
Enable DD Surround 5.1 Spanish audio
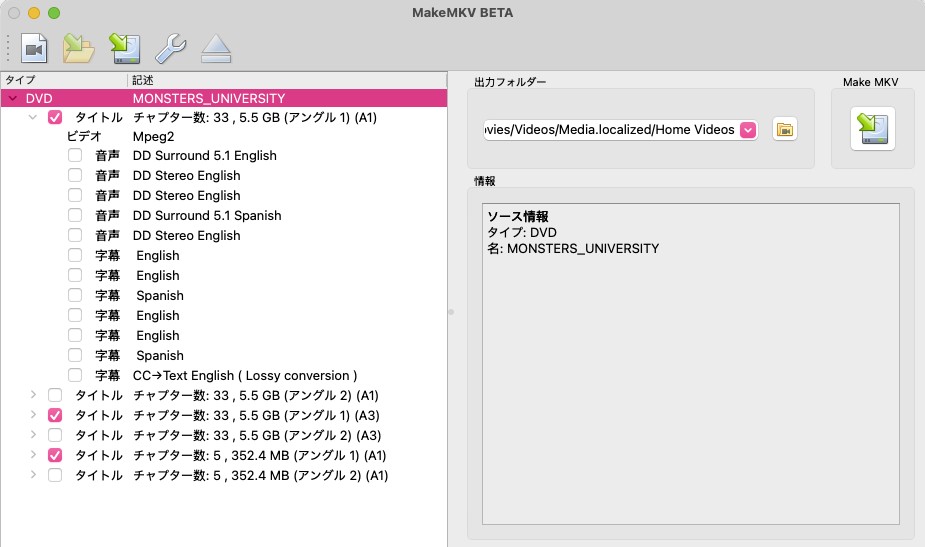point(75,215)
